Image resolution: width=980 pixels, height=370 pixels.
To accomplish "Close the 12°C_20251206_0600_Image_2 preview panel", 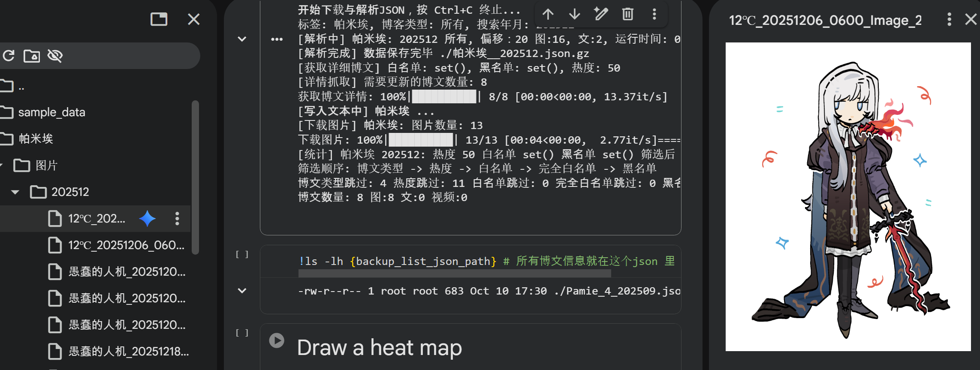I will [971, 19].
